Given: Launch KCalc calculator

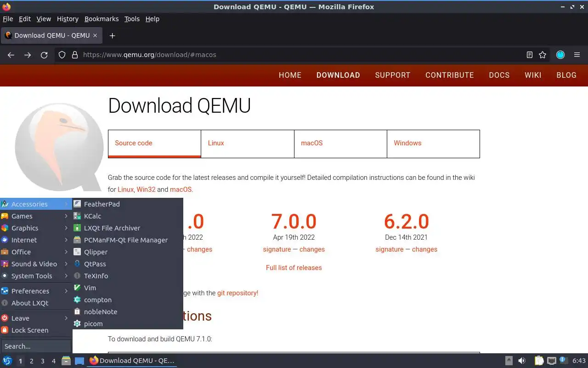Looking at the screenshot, I should click(x=128, y=216).
